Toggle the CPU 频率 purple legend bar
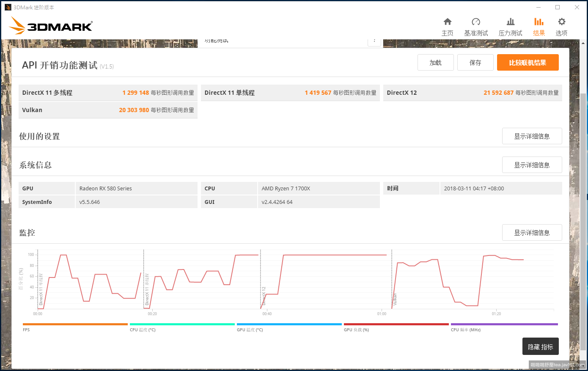This screenshot has height=371, width=588. point(504,324)
